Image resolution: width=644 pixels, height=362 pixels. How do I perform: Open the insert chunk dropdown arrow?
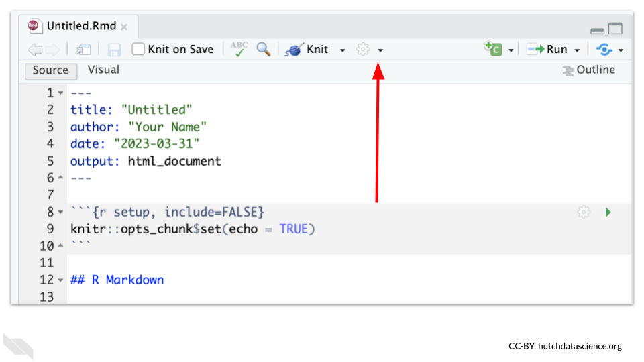(x=511, y=50)
